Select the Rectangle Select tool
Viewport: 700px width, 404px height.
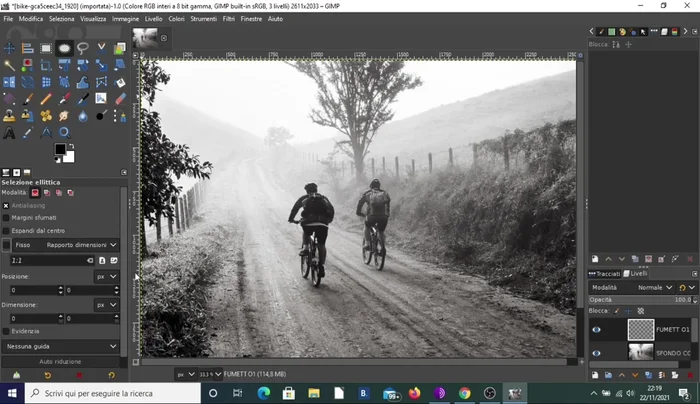(46, 48)
